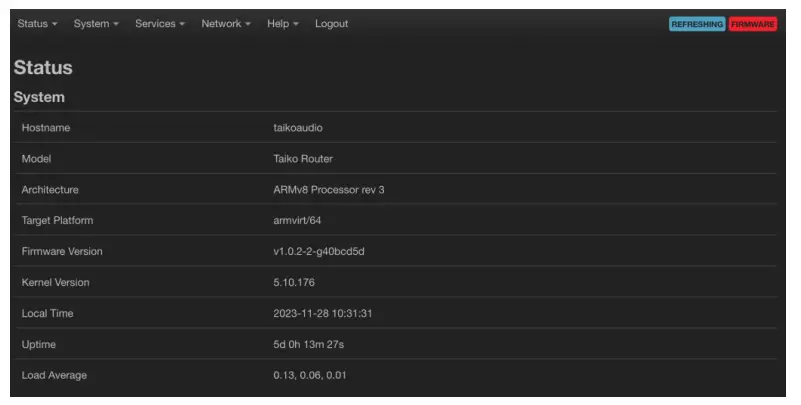Open the Status dropdown menu

37,24
